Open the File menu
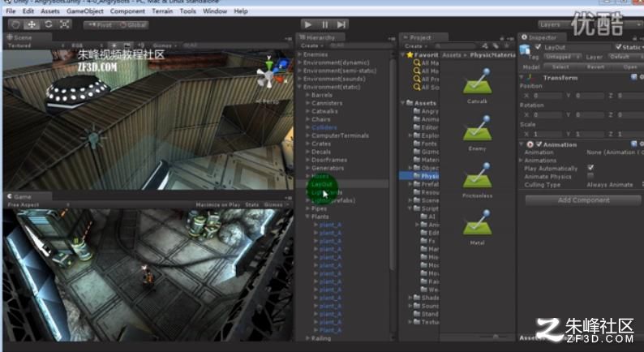This screenshot has width=644, height=352. pyautogui.click(x=11, y=11)
